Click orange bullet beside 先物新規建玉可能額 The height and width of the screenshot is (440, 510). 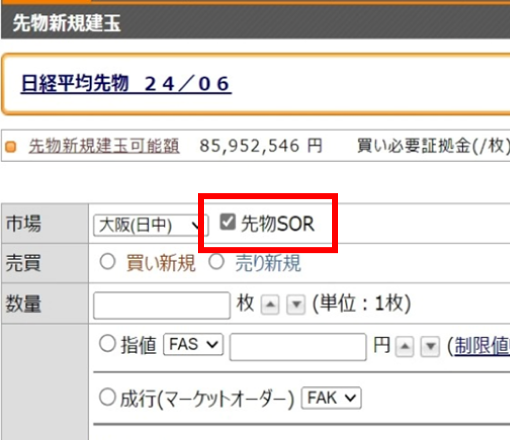[x=11, y=147]
